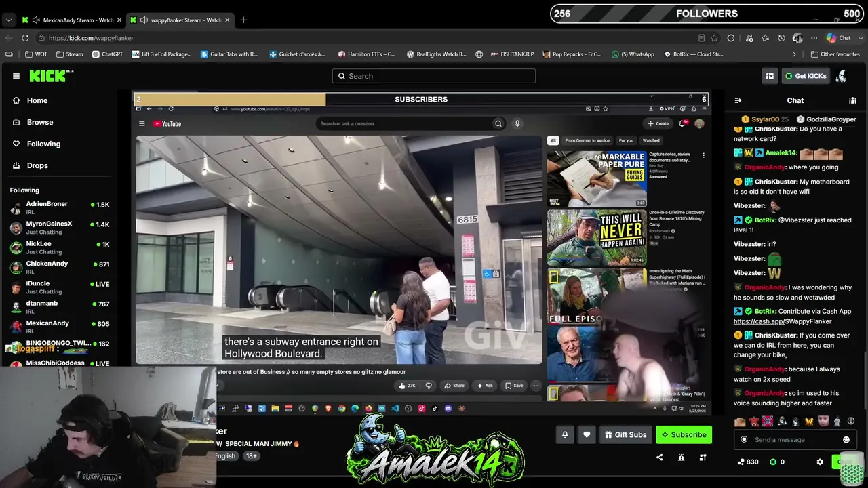868x488 pixels.
Task: Reload the page
Action: 25,38
